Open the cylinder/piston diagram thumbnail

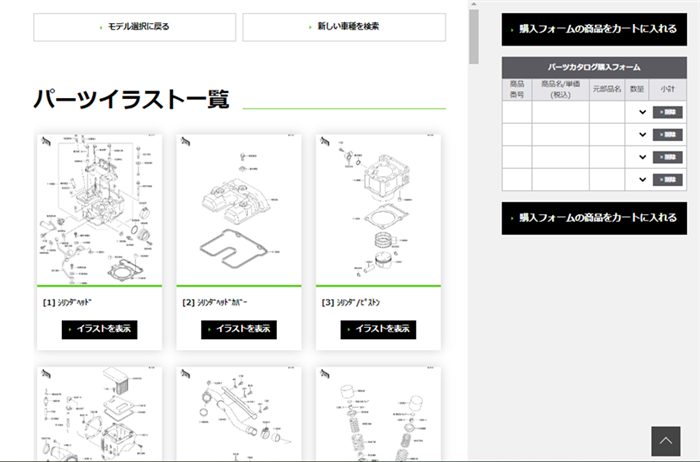coord(378,210)
